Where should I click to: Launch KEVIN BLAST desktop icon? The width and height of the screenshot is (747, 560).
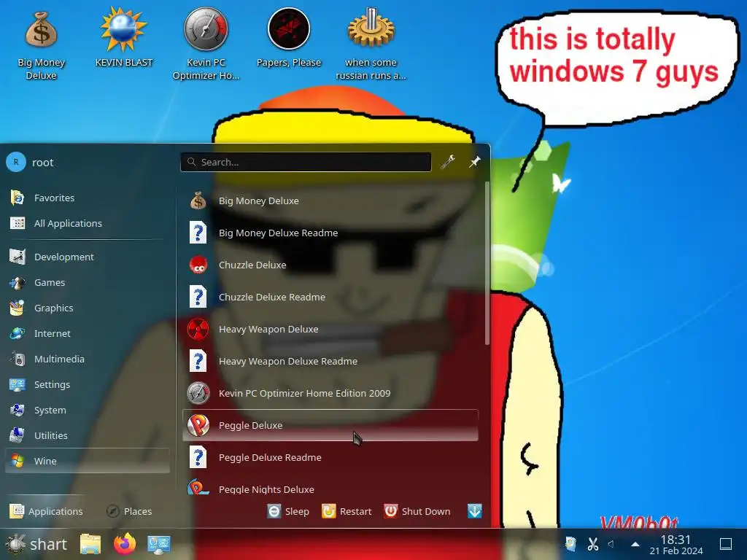tap(124, 38)
